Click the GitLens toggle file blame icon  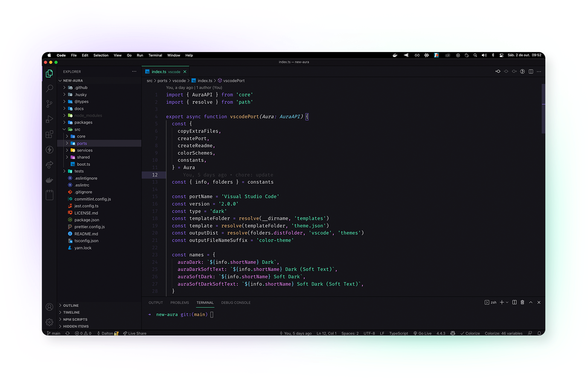click(x=522, y=72)
